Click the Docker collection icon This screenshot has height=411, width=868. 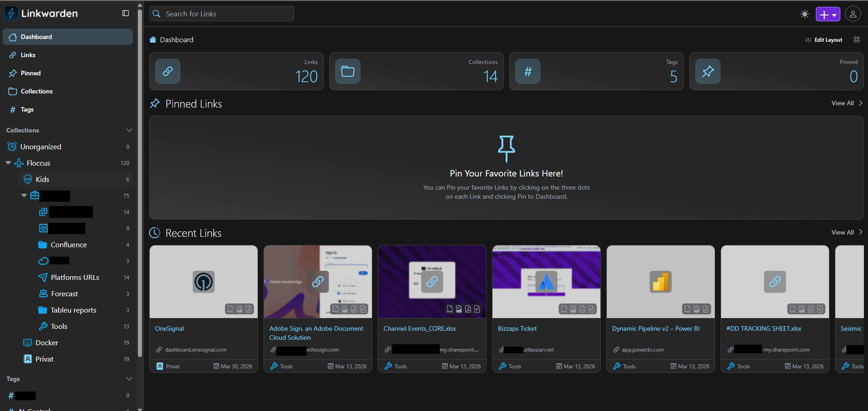click(28, 342)
